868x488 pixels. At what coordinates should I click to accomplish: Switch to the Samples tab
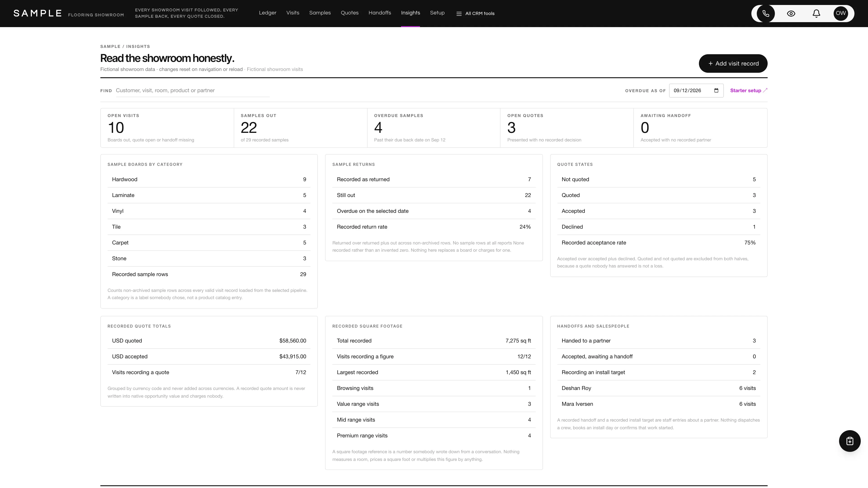click(x=320, y=13)
